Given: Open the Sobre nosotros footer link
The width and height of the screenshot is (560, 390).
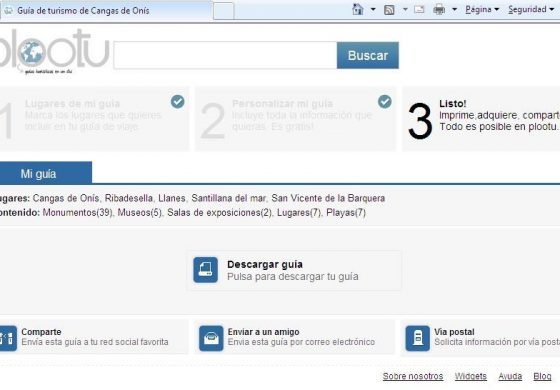Looking at the screenshot, I should pyautogui.click(x=413, y=376).
